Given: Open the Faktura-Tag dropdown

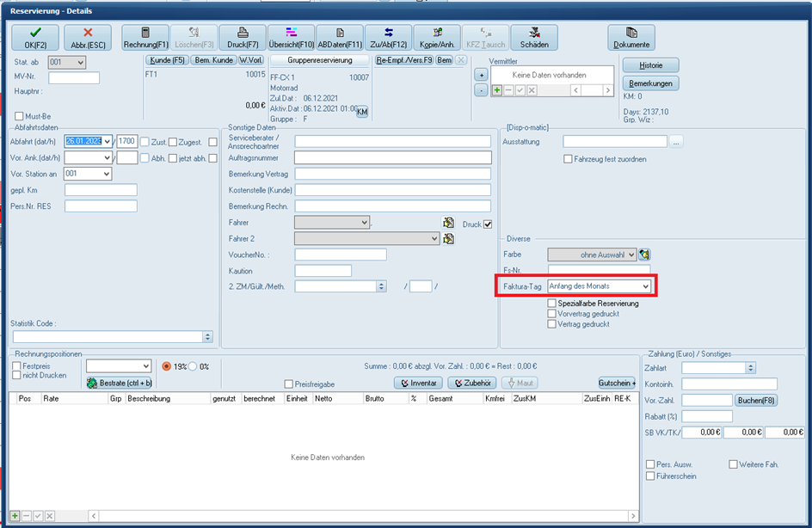Looking at the screenshot, I should [x=645, y=286].
